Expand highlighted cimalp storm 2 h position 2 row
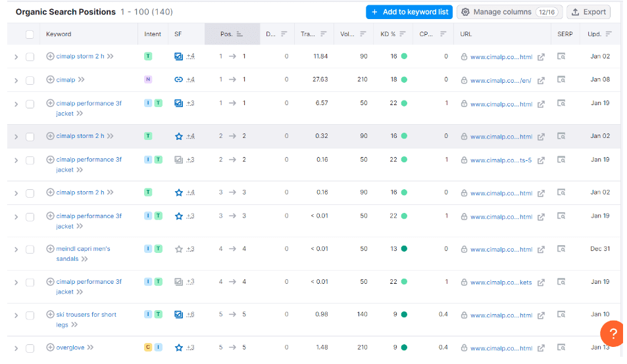 16,137
